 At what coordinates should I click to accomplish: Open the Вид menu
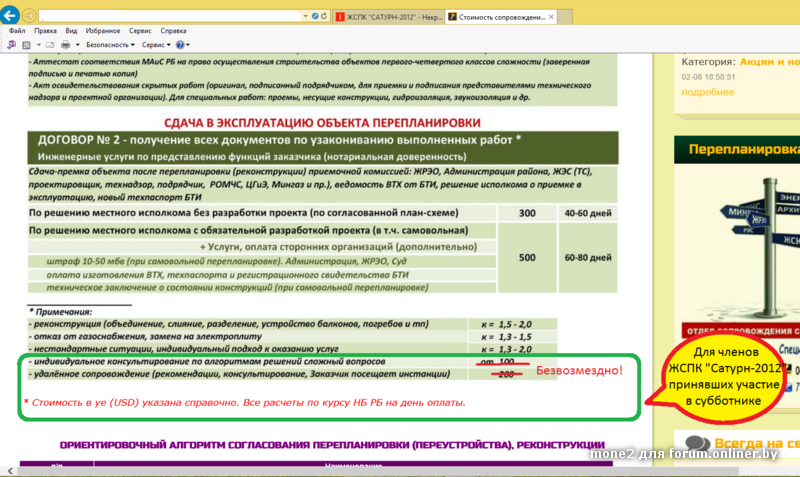coord(71,31)
